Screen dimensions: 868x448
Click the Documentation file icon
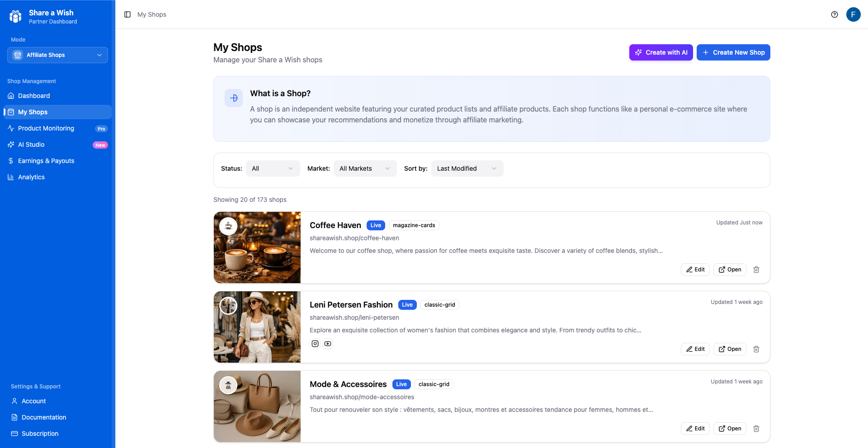coord(14,417)
